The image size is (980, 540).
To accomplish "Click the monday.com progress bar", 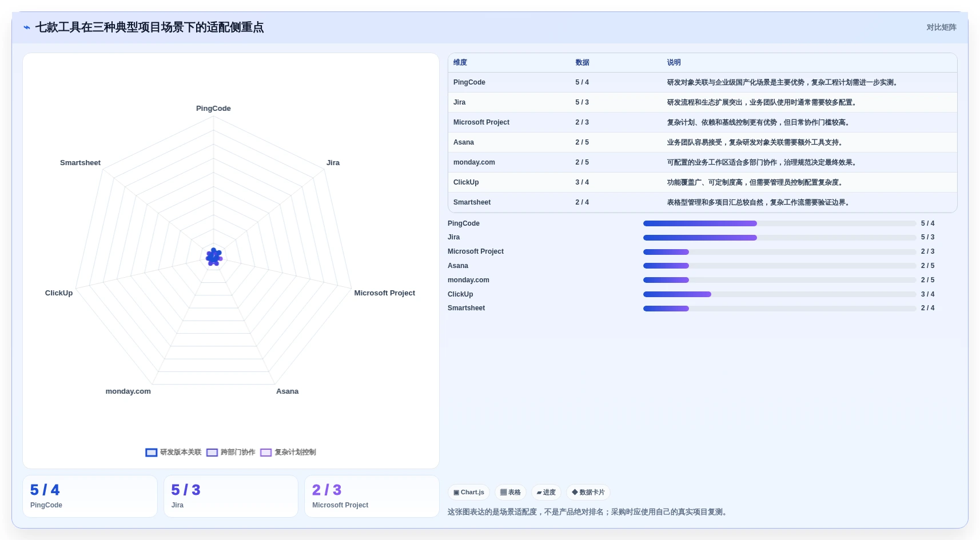I will (779, 280).
